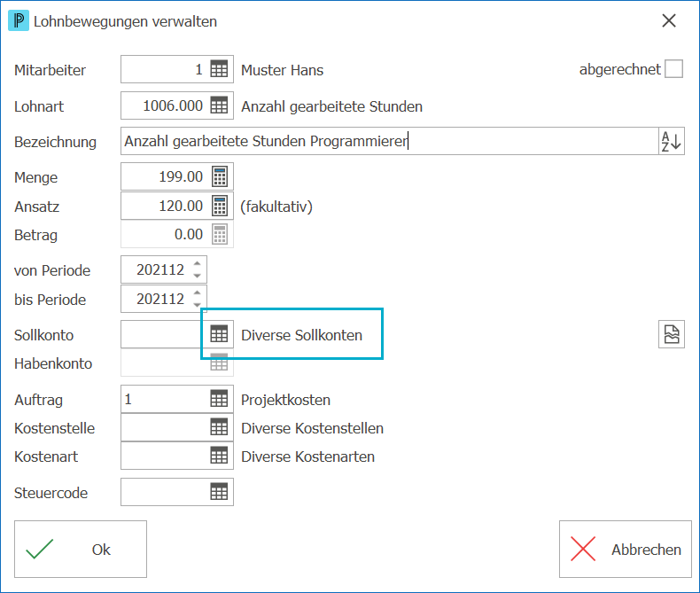Click the 'Habenkonto' label
This screenshot has width=700, height=593.
pos(53,363)
